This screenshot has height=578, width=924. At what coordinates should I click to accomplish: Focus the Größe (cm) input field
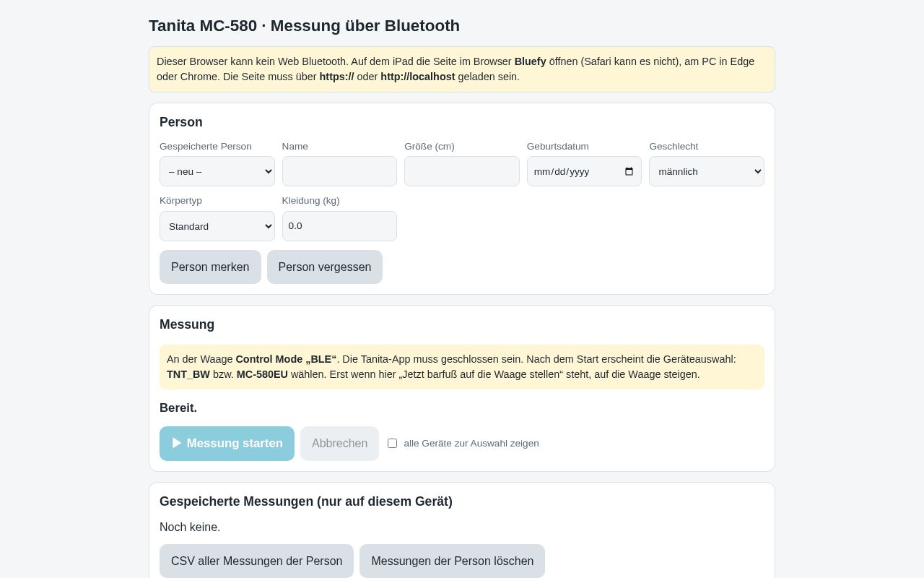pos(462,171)
